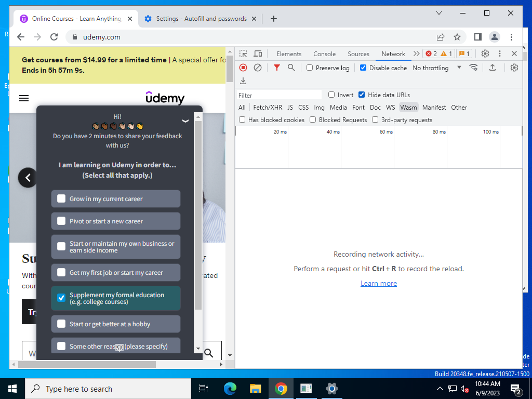Expand more DevTools tabs chevron

point(416,54)
